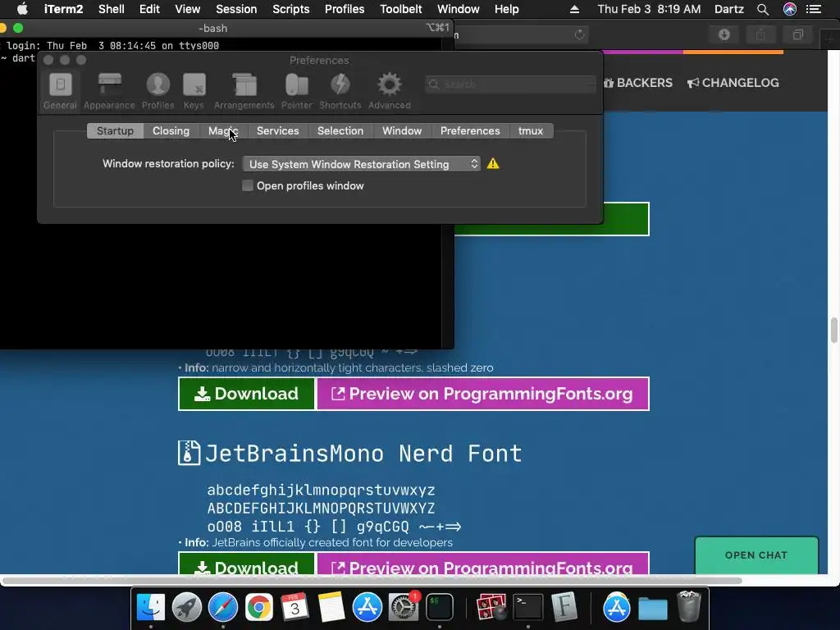Click Safari vertical scrollbar thumb
This screenshot has height=630, width=840.
pyautogui.click(x=833, y=330)
